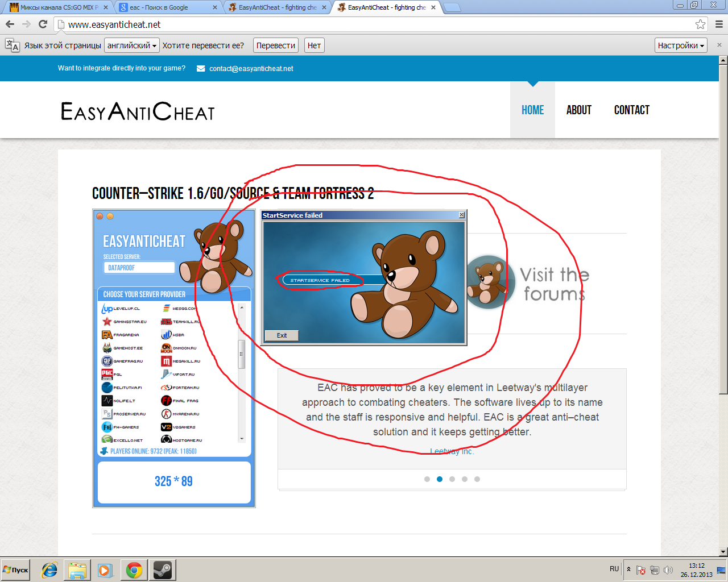Close the translation bar
Image resolution: width=728 pixels, height=582 pixels.
pyautogui.click(x=719, y=45)
